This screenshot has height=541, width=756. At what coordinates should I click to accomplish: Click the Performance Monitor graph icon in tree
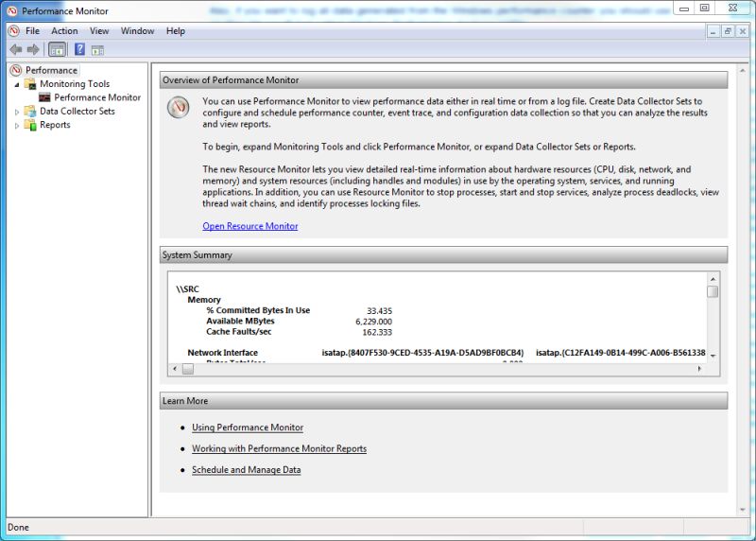click(x=44, y=97)
